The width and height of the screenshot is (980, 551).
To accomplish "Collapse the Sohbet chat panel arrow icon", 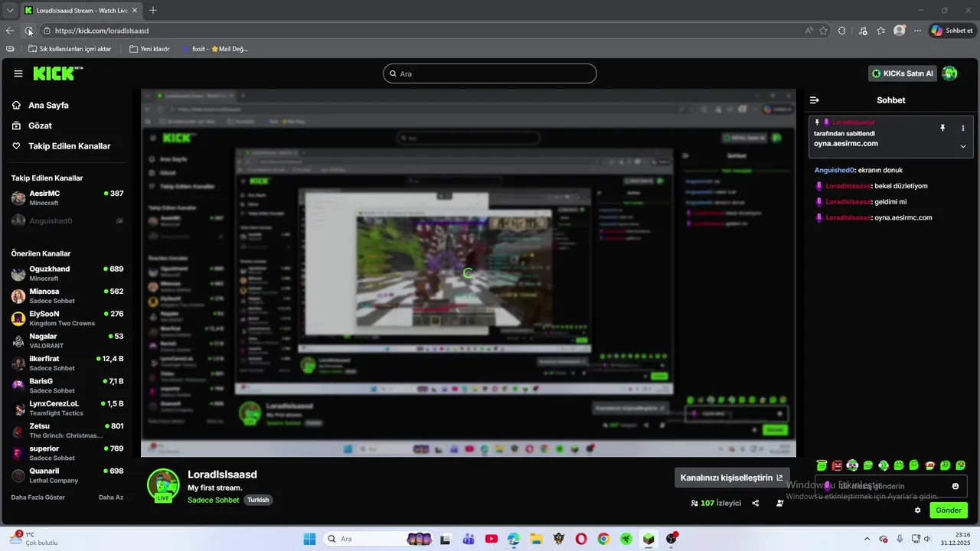I will [x=815, y=100].
